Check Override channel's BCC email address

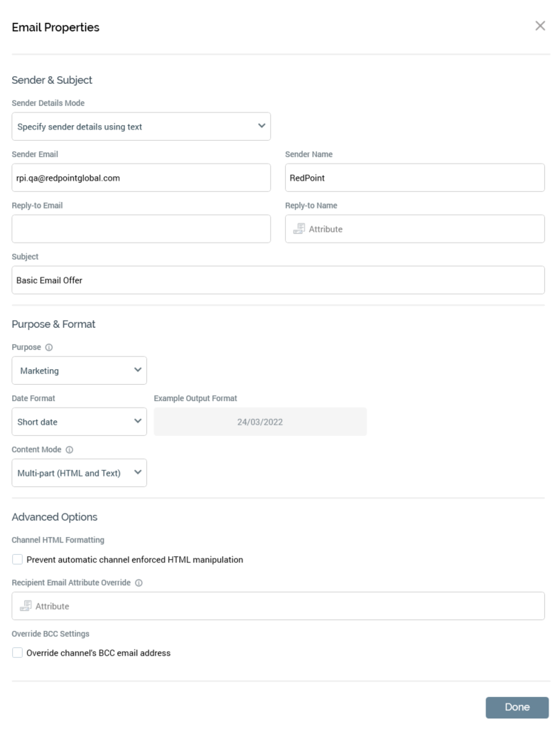(x=18, y=653)
